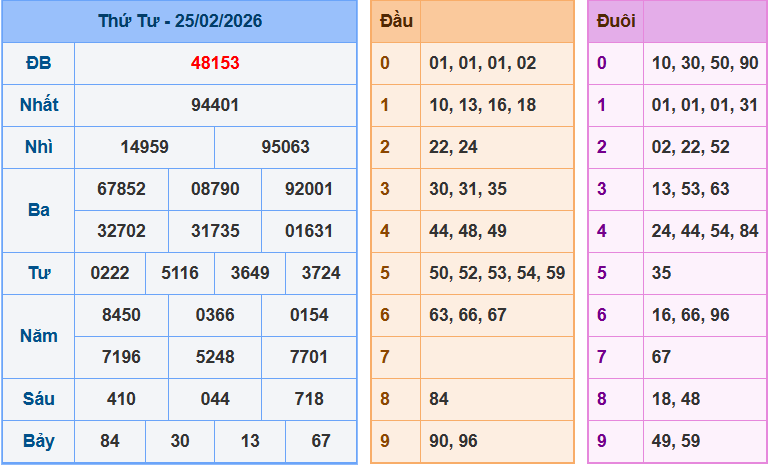The width and height of the screenshot is (768, 465).
Task: Click the Ba prize number 31735
Action: tap(215, 231)
